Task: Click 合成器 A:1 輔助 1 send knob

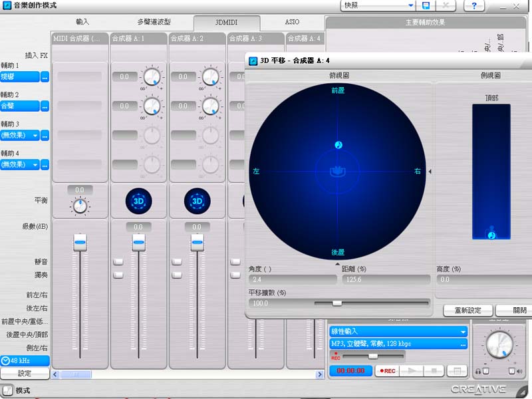Action: pyautogui.click(x=152, y=77)
